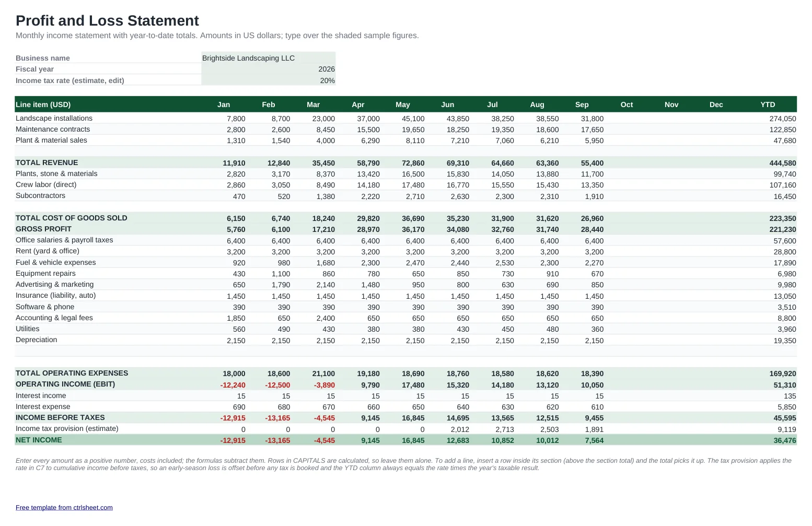This screenshot has height=526, width=812.
Task: Click the 'Software & phone' row label
Action: click(x=45, y=307)
